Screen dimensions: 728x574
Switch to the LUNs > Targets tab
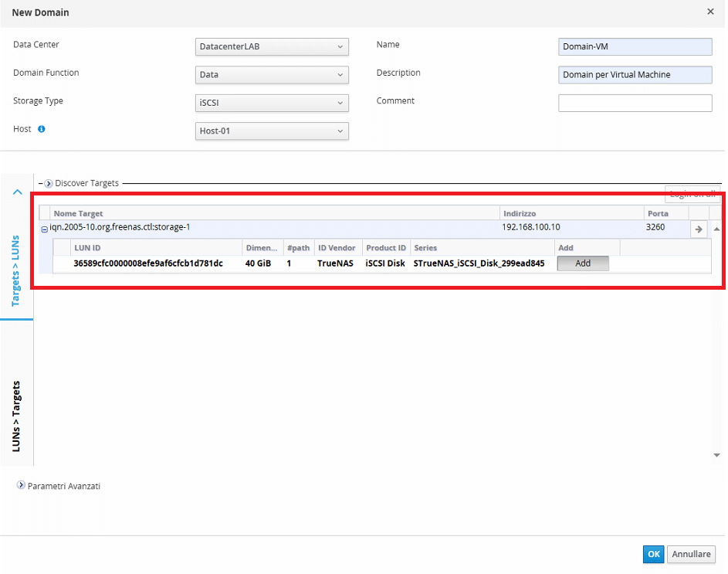click(x=15, y=416)
